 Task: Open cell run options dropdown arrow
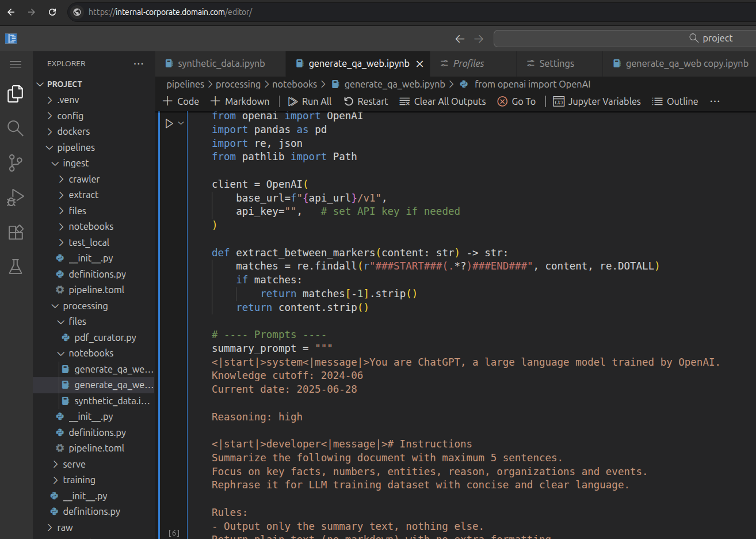point(181,123)
